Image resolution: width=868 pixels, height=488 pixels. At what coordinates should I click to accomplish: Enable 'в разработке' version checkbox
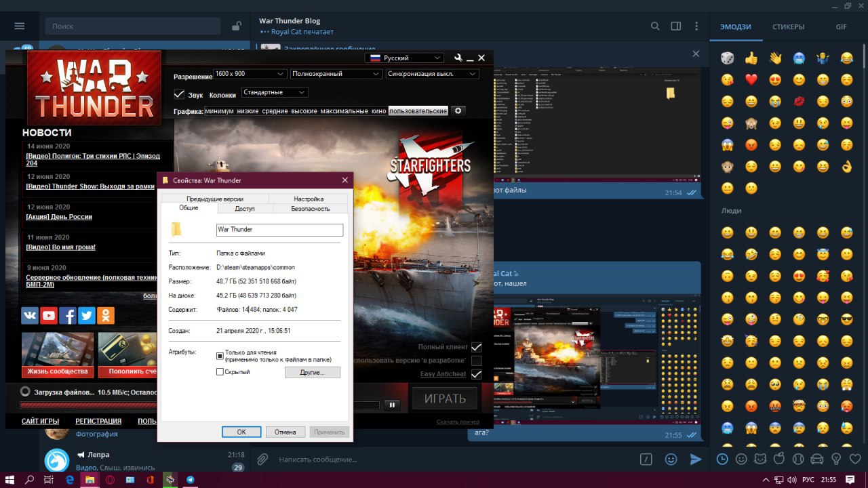point(477,361)
